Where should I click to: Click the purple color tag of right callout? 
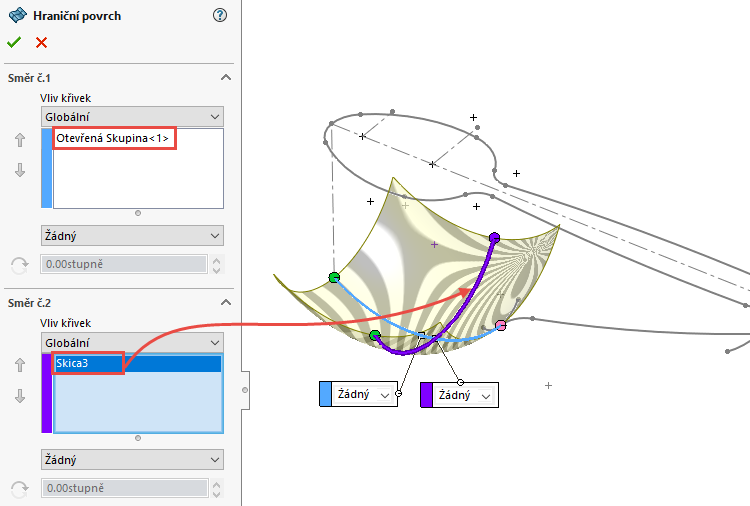(x=427, y=396)
